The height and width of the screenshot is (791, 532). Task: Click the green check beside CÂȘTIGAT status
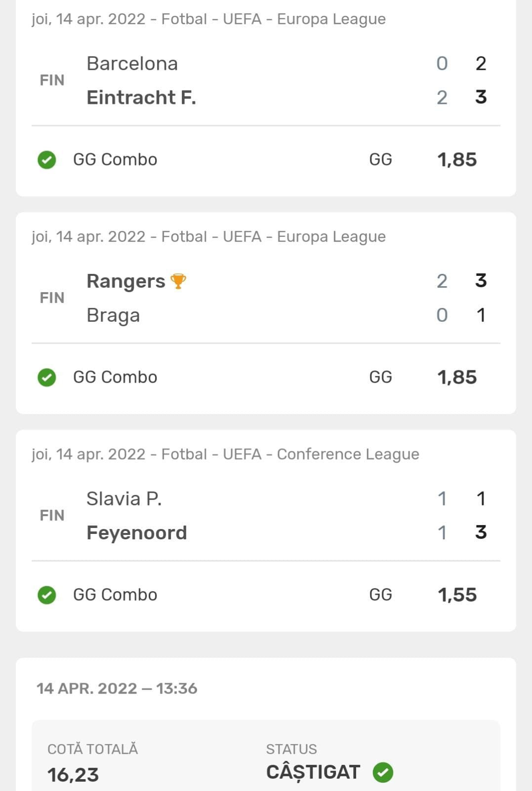[383, 772]
